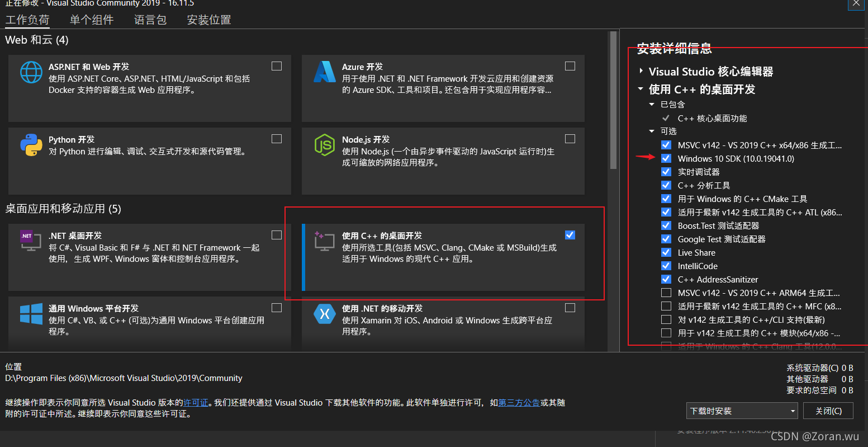Uncheck the Live Share component
Screen dimensions: 868x447
click(x=666, y=252)
